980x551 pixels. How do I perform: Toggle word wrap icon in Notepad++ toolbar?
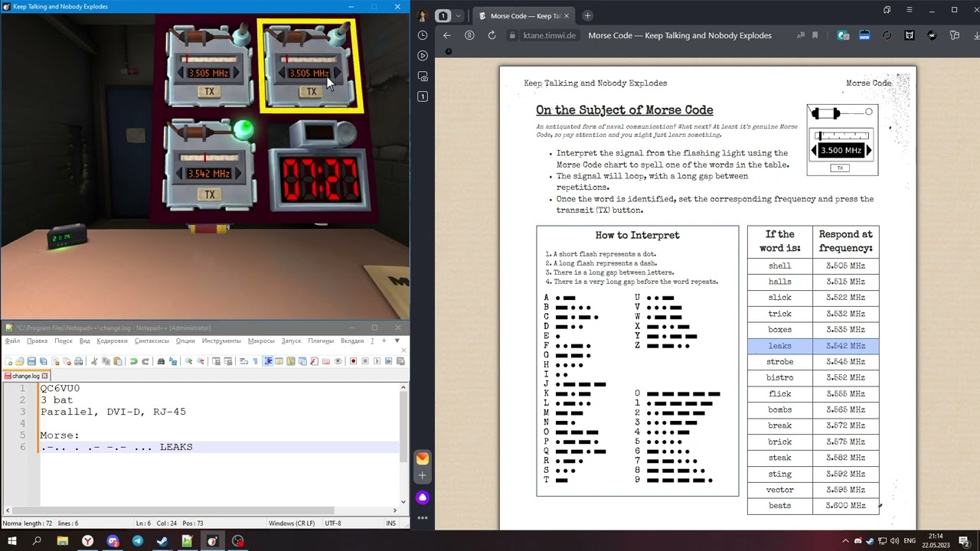coord(243,361)
